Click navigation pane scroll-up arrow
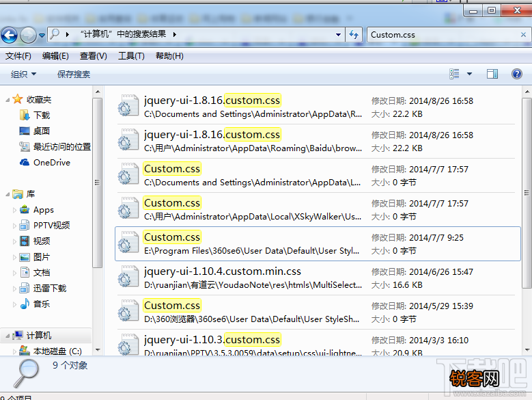The width and height of the screenshot is (532, 400). click(x=98, y=92)
